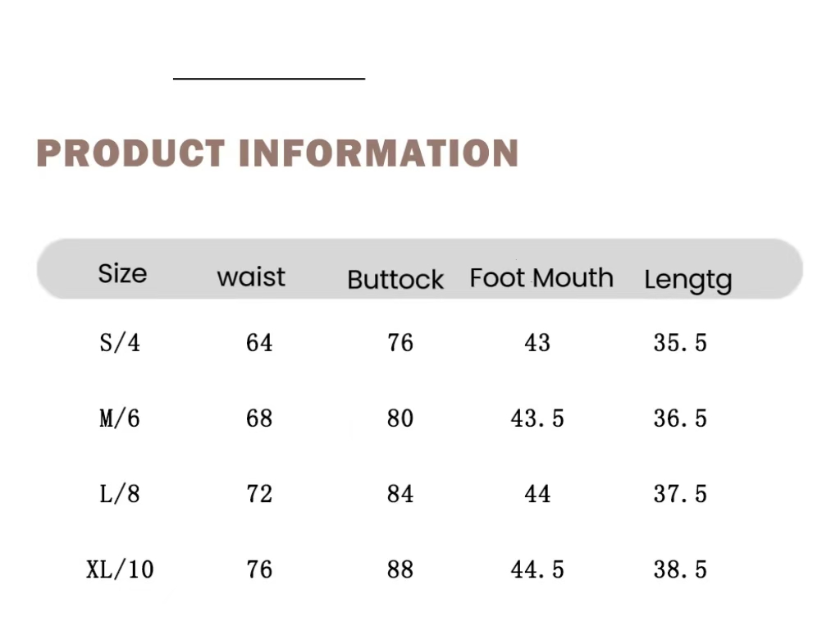Viewport: 840px width, 640px height.
Task: Click length value 38.5 for XL/10
Action: 680,569
